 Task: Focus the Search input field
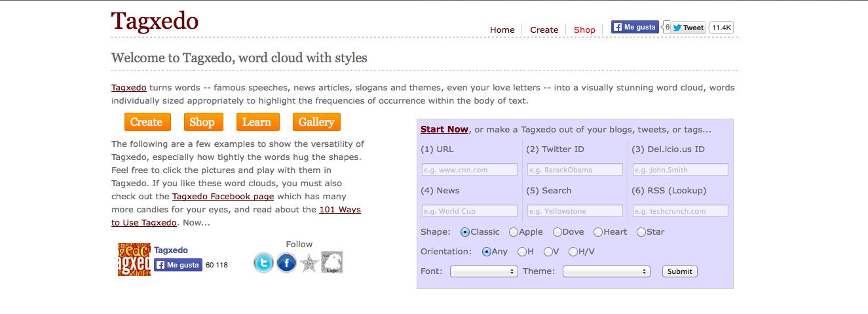point(575,211)
